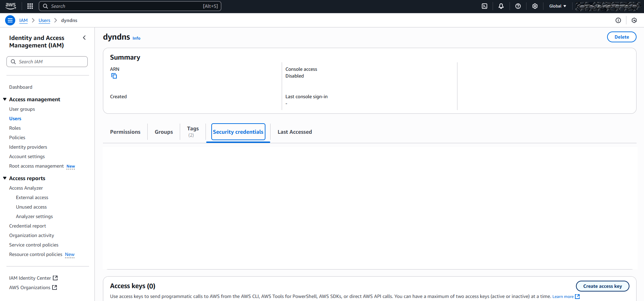Open the Global region dropdown
This screenshot has width=644, height=301.
[x=558, y=6]
